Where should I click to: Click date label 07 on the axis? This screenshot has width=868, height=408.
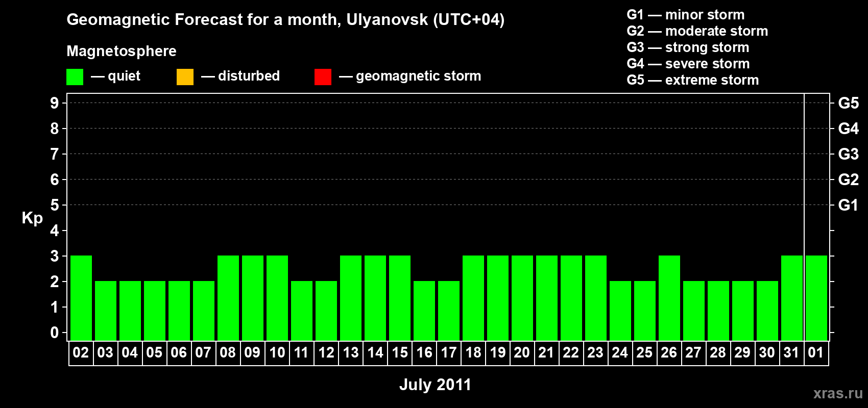point(203,352)
